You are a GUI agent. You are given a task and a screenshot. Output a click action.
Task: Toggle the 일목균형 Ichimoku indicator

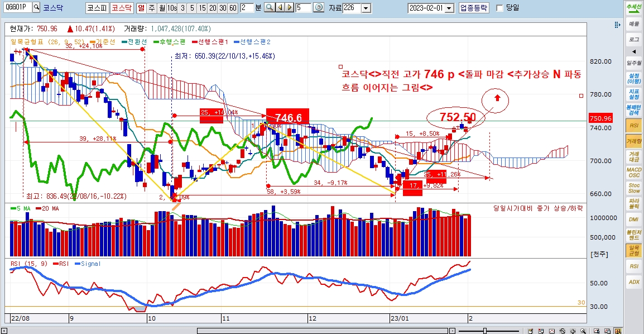(634, 251)
